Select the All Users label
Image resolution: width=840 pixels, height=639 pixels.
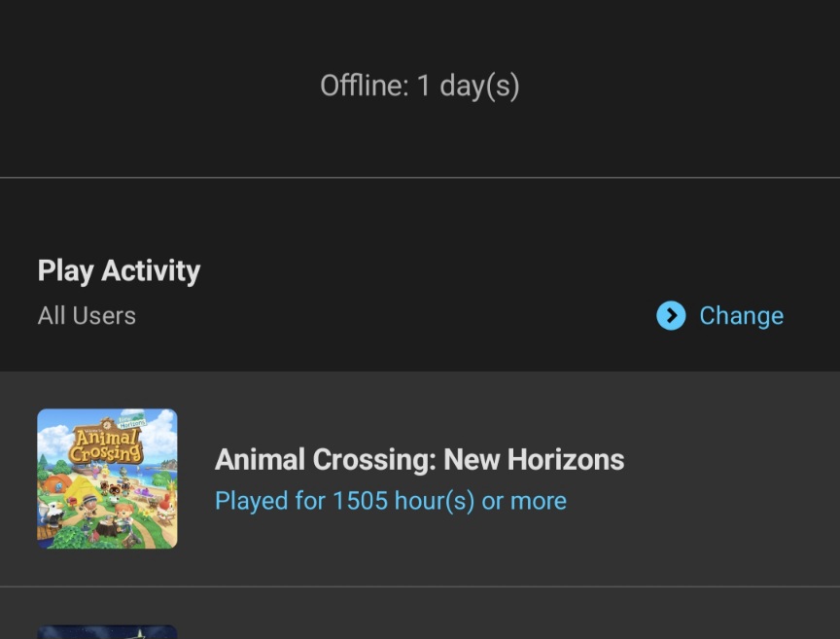87,316
